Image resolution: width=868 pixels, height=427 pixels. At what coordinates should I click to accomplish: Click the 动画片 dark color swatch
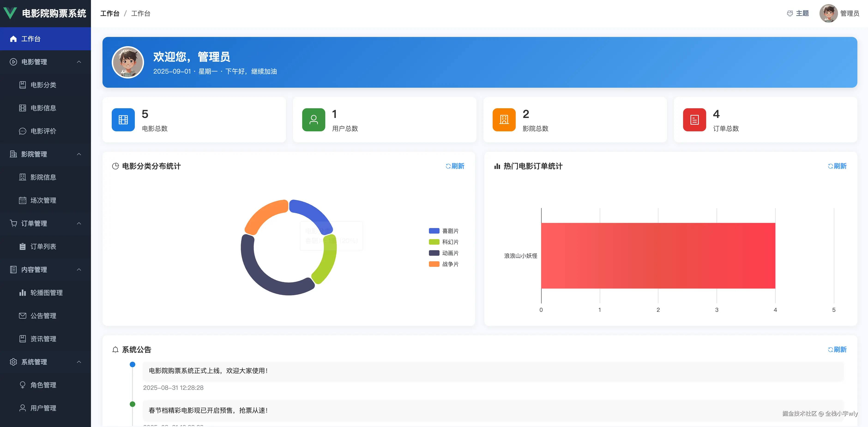[434, 253]
